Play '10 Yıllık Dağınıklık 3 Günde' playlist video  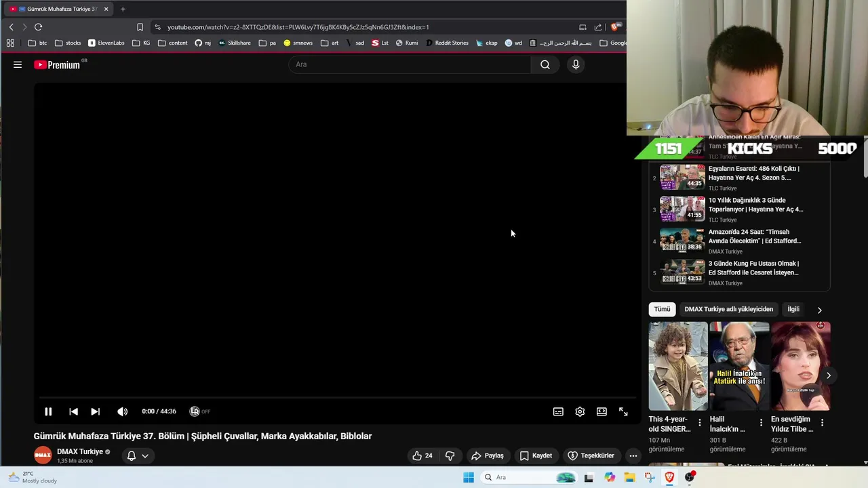[x=741, y=209]
